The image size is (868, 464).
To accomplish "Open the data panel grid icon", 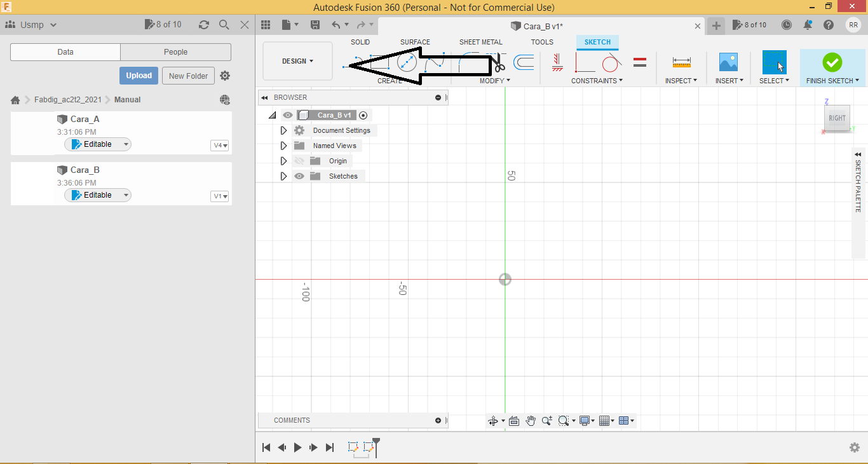I will click(266, 25).
